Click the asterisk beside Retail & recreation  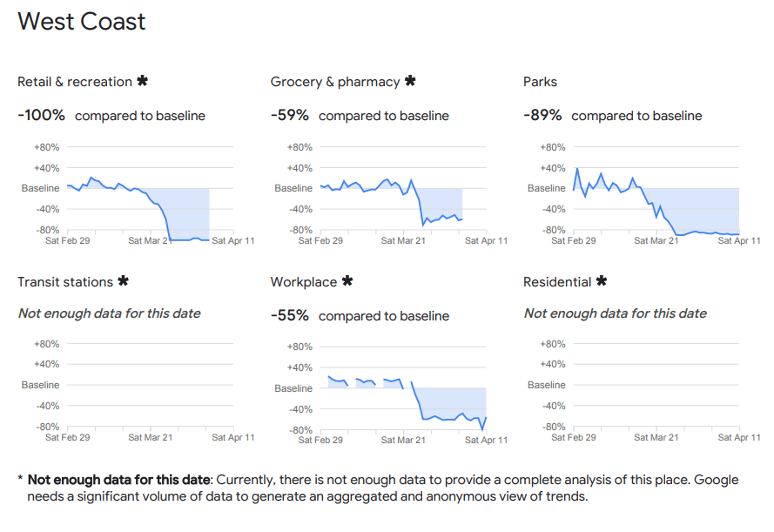click(x=143, y=81)
